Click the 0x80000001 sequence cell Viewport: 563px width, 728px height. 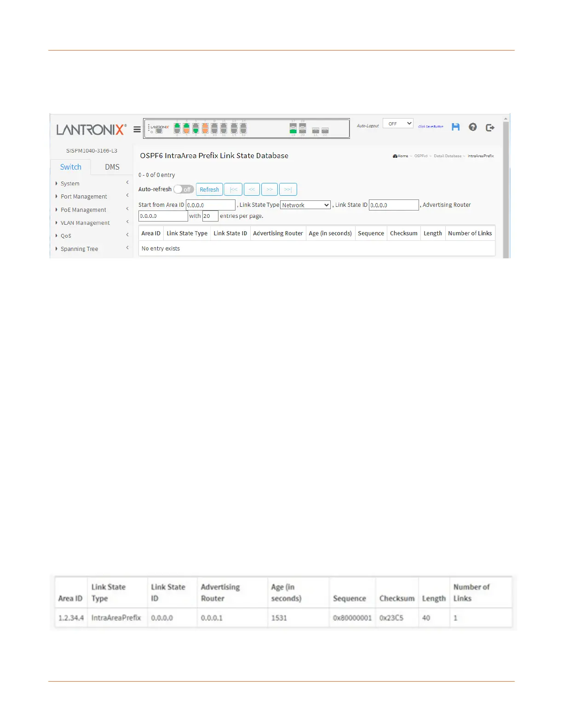352,618
